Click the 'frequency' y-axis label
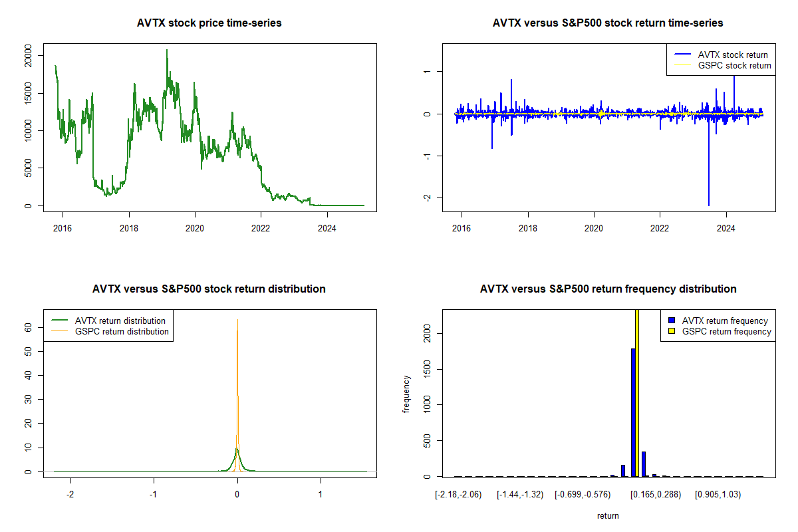Viewport: 798px width, 532px height. click(x=406, y=394)
